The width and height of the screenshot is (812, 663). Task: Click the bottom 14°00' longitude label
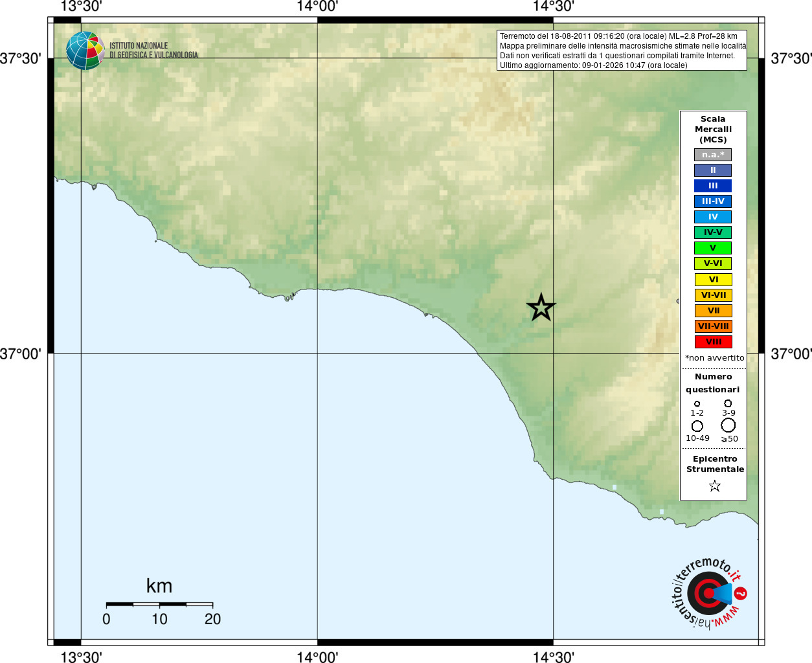[317, 657]
